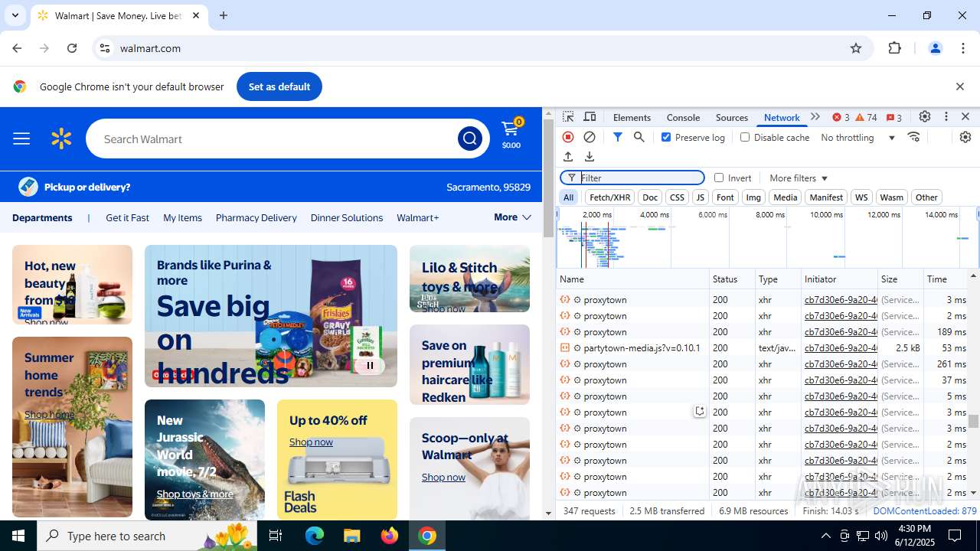Click Shop now on 40% off card

[311, 442]
